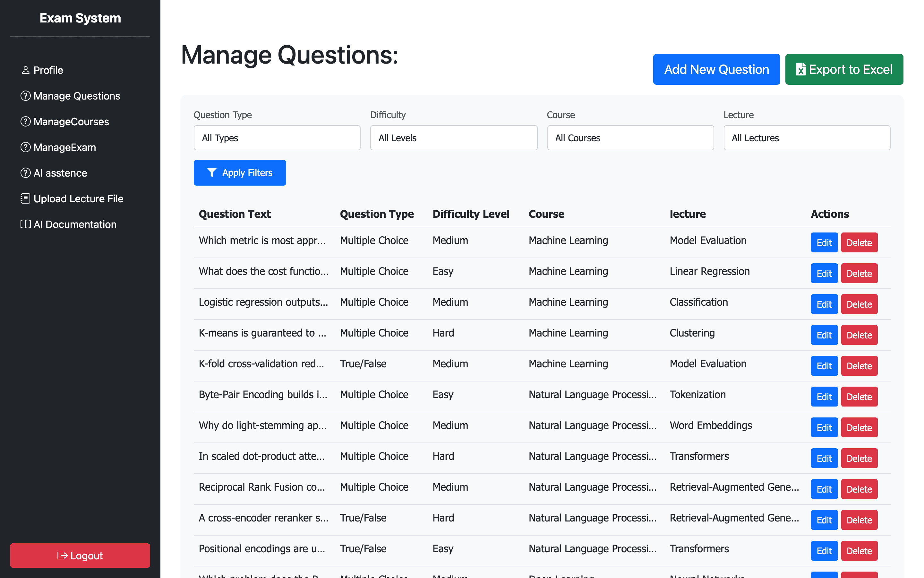This screenshot has width=924, height=578.
Task: Click the book icon beside AI Documentation
Action: [x=26, y=224]
